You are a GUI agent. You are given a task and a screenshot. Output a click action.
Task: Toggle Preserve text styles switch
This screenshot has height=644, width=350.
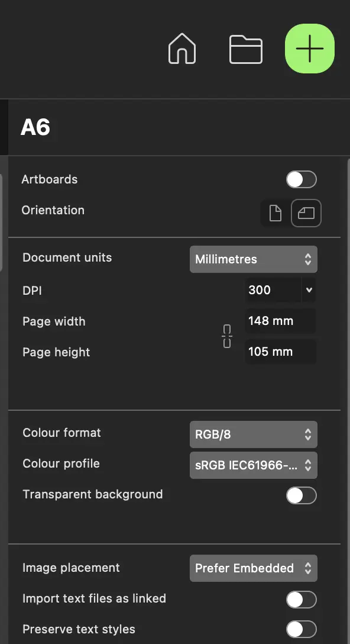302,630
